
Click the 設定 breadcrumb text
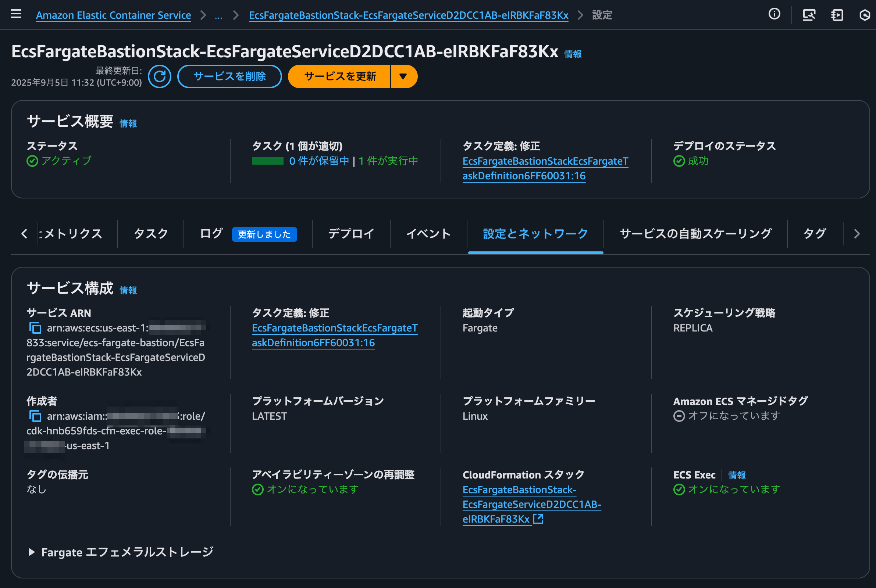coord(602,15)
